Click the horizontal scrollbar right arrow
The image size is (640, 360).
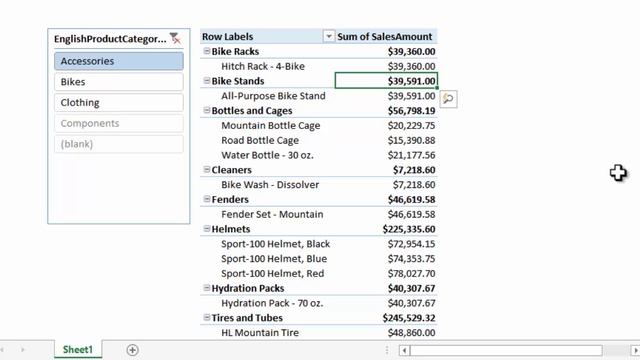(635, 350)
